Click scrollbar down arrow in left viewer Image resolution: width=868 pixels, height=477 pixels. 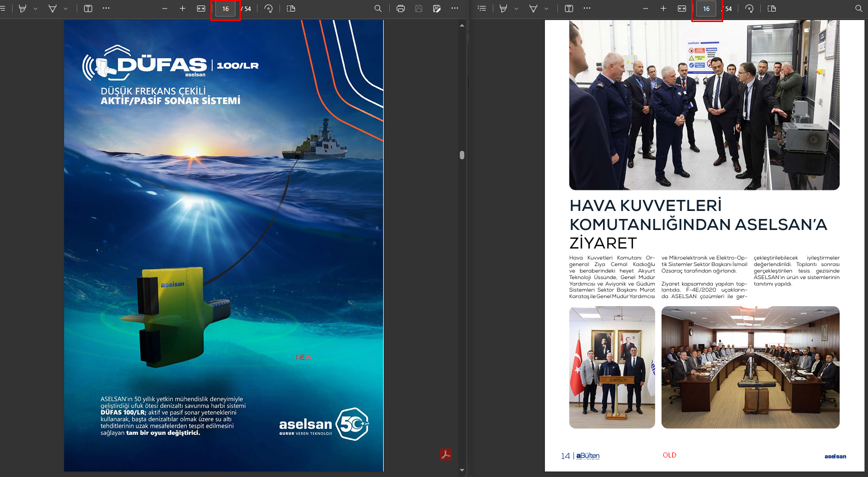[462, 470]
